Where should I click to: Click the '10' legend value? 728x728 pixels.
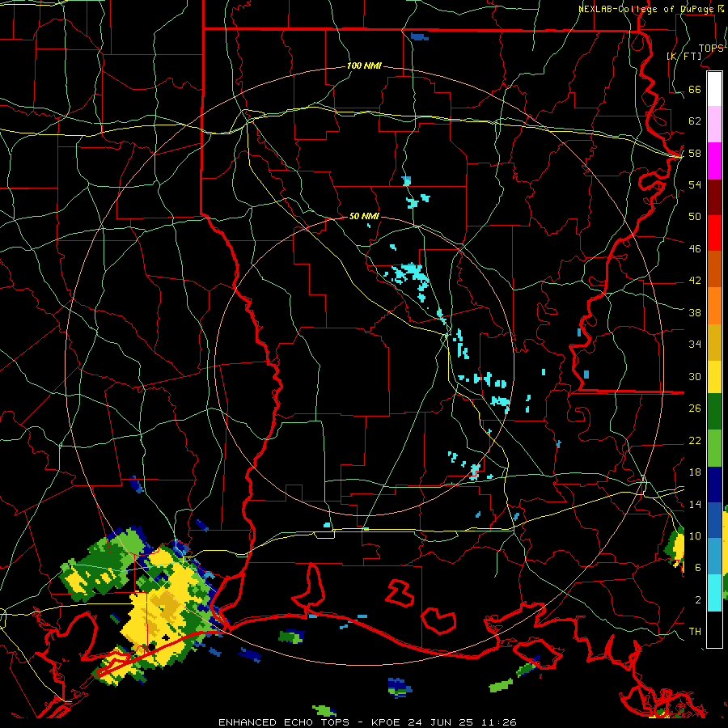695,536
